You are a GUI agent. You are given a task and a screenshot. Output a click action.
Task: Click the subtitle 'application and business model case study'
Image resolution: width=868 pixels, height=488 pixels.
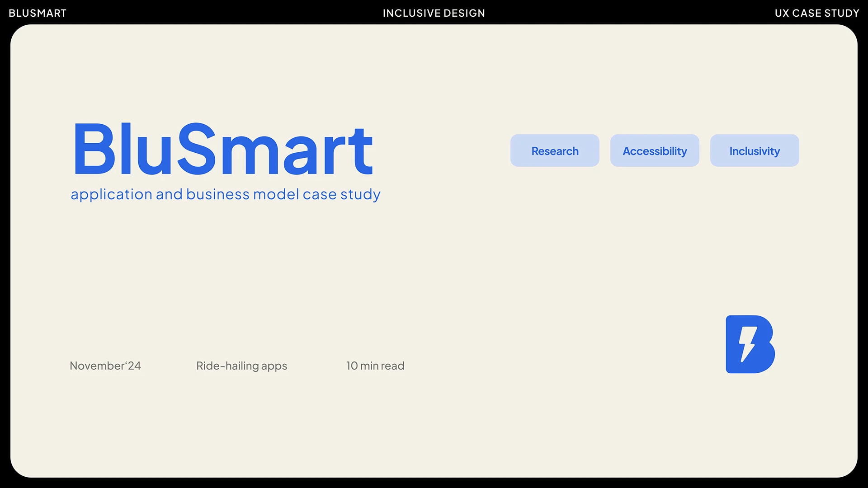226,194
